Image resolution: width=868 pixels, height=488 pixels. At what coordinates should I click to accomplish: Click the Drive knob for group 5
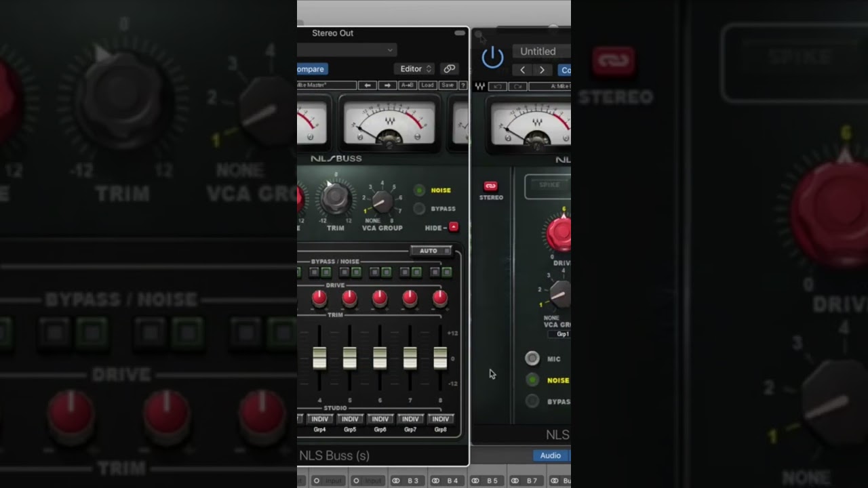click(349, 297)
